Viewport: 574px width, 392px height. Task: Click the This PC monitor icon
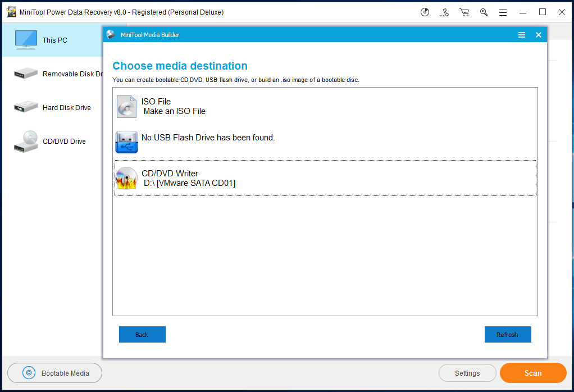point(26,39)
